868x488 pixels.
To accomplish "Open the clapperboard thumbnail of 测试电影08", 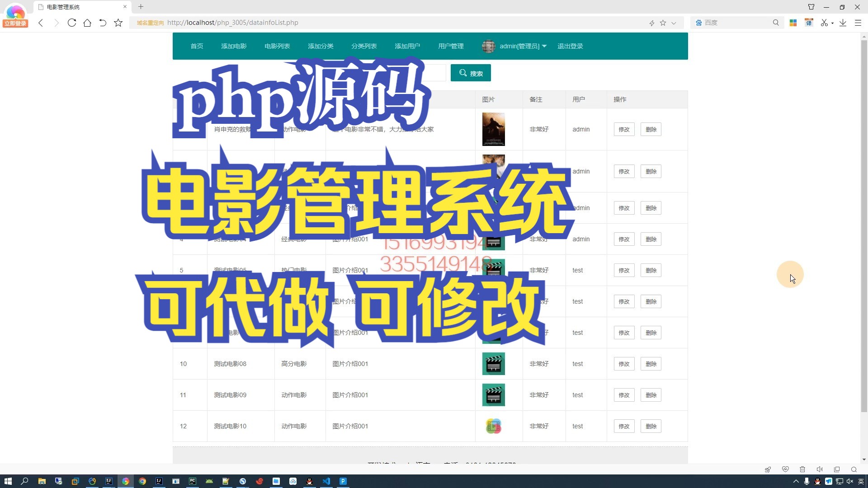I will click(493, 364).
